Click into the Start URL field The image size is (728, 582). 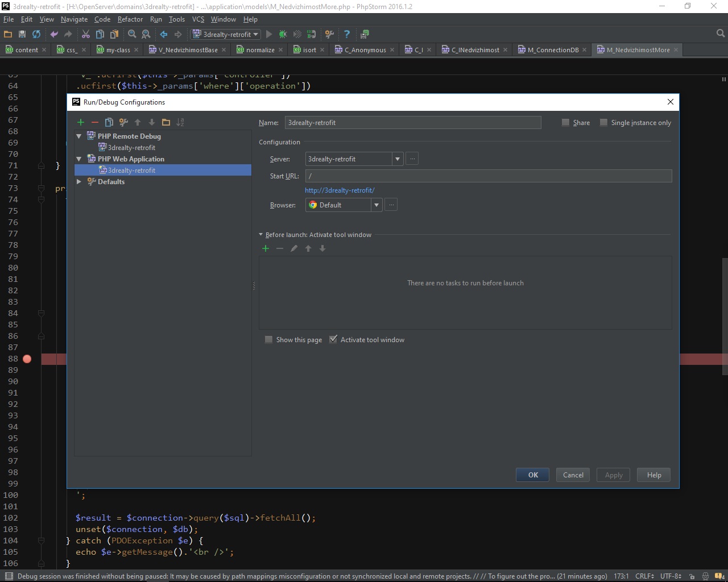click(x=488, y=176)
